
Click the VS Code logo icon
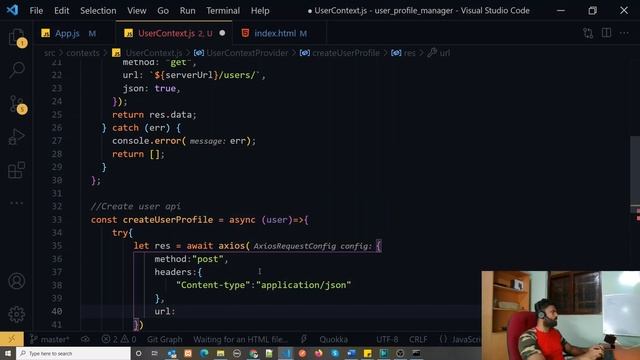[12, 10]
